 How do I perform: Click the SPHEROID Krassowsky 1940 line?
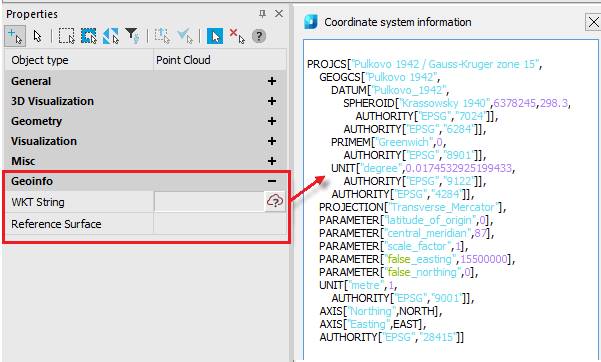coord(457,103)
